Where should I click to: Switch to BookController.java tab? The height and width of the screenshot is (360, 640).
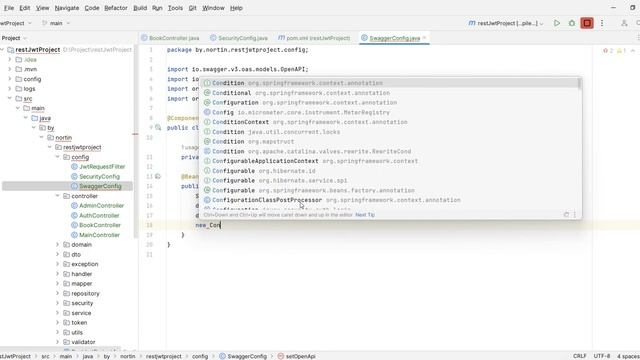171,38
